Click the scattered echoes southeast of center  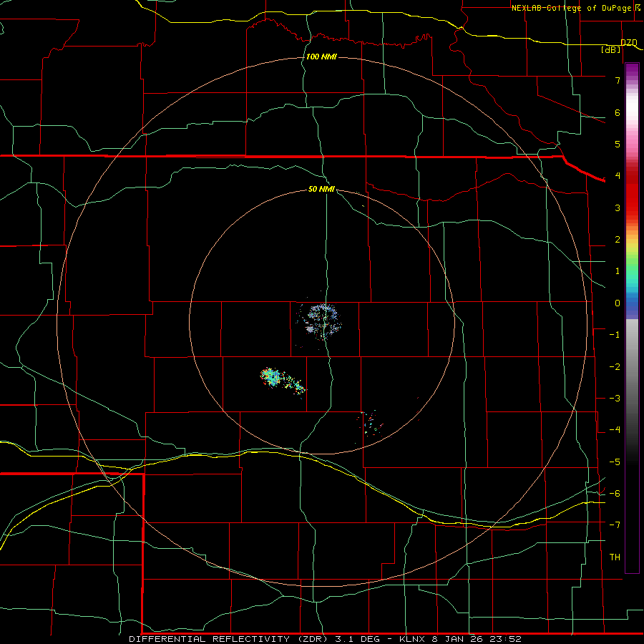[x=371, y=423]
